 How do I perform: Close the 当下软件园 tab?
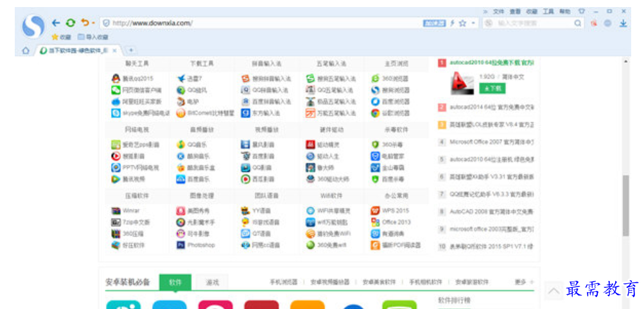pyautogui.click(x=114, y=51)
